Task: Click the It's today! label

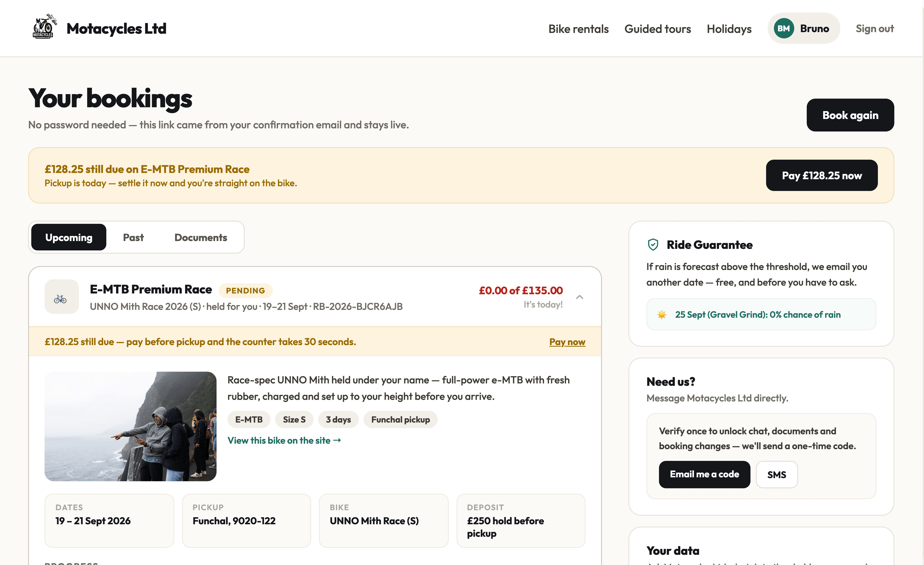Action: tap(543, 304)
